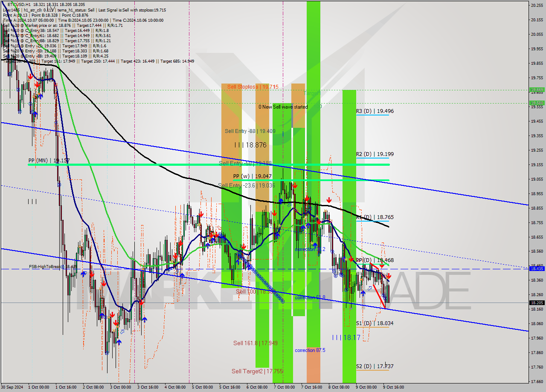Click the 19.355 price axis label

click(537, 135)
